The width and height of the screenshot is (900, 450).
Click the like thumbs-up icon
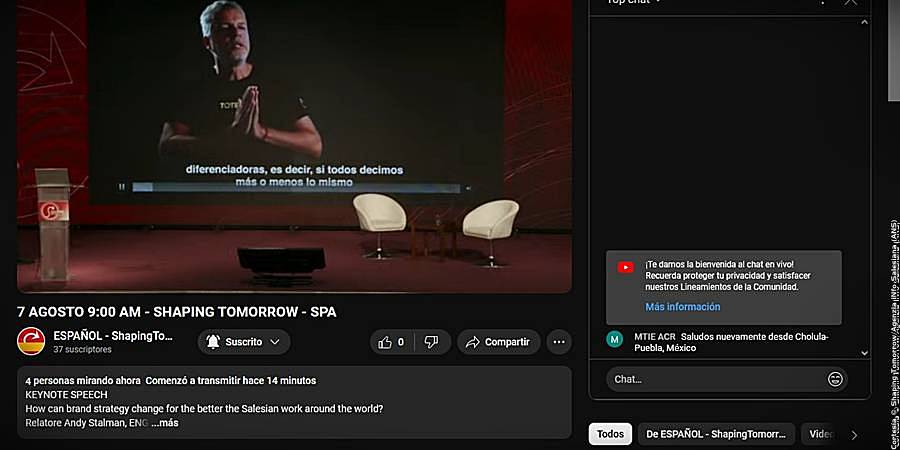[385, 342]
